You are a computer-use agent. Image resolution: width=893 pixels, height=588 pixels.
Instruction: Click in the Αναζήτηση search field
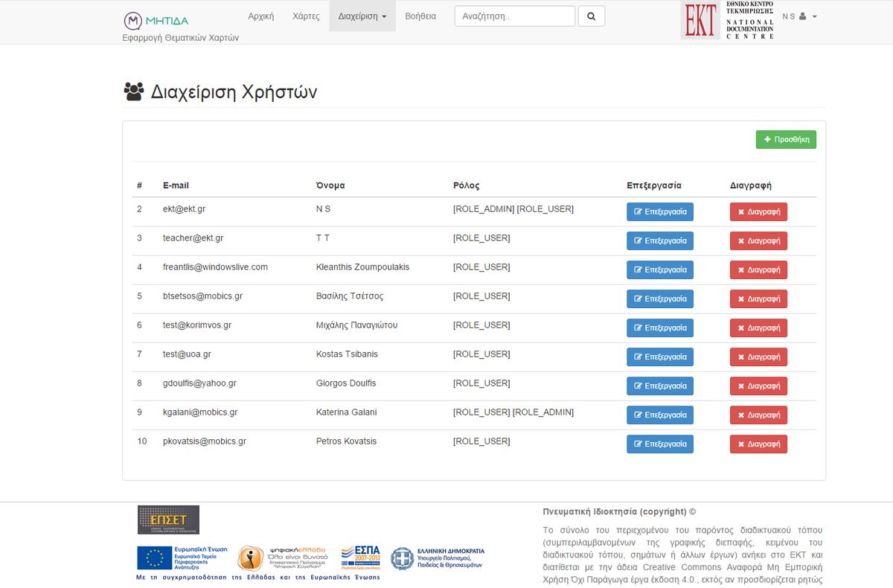pos(514,16)
